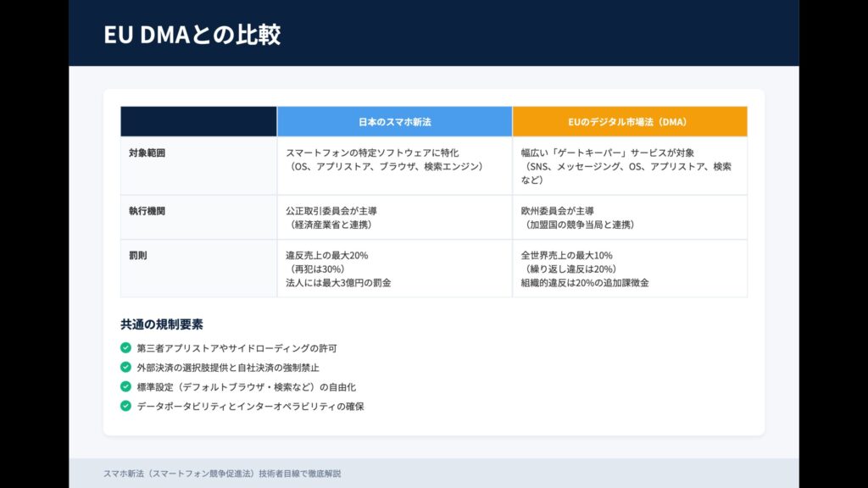The image size is (868, 488).
Task: Click the empty dark navy header cell
Action: point(198,122)
